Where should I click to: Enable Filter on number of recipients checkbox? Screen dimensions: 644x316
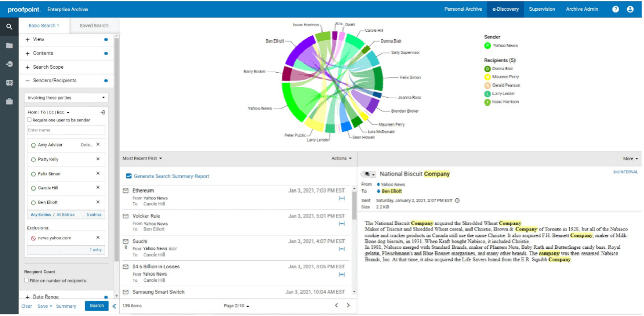tap(27, 280)
